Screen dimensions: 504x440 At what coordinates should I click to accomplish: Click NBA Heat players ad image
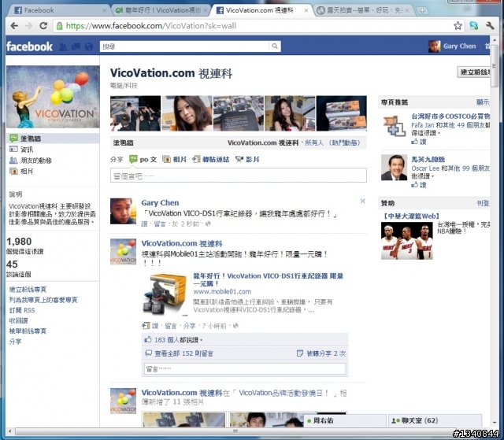point(407,241)
